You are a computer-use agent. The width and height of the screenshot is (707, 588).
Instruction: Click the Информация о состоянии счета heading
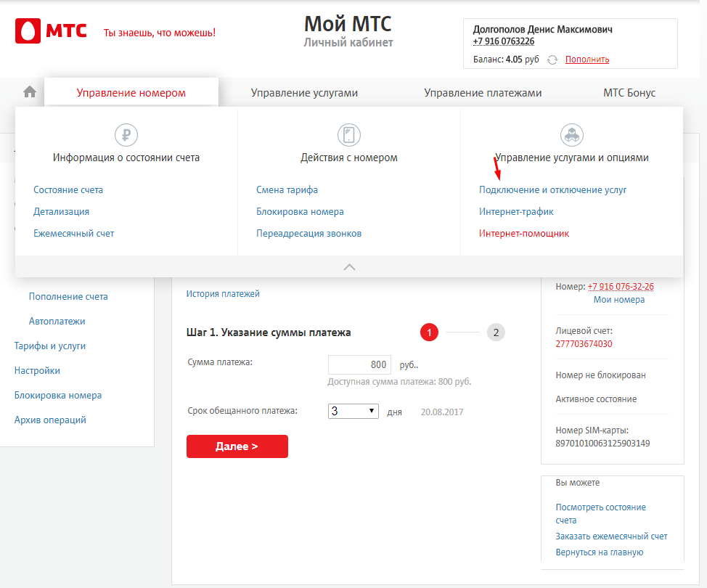tap(126, 158)
